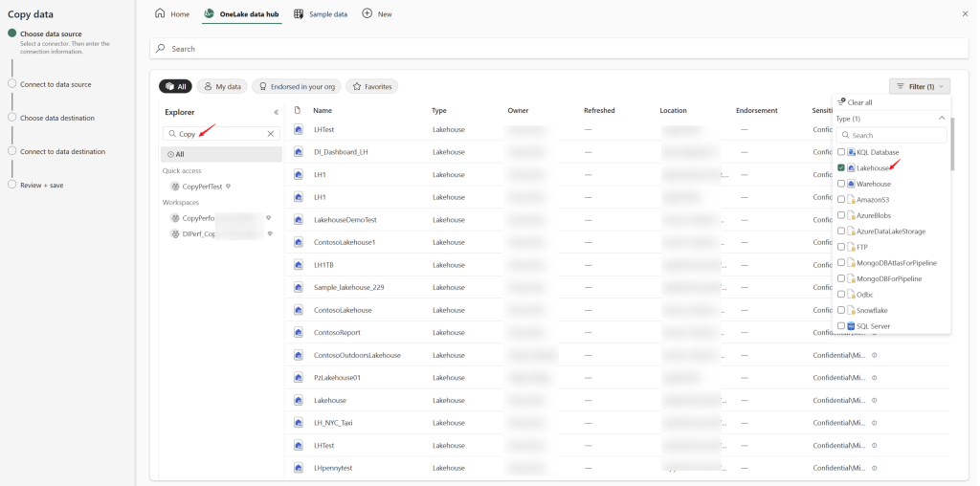980x486 pixels.
Task: Click the Owner column header
Action: (518, 111)
